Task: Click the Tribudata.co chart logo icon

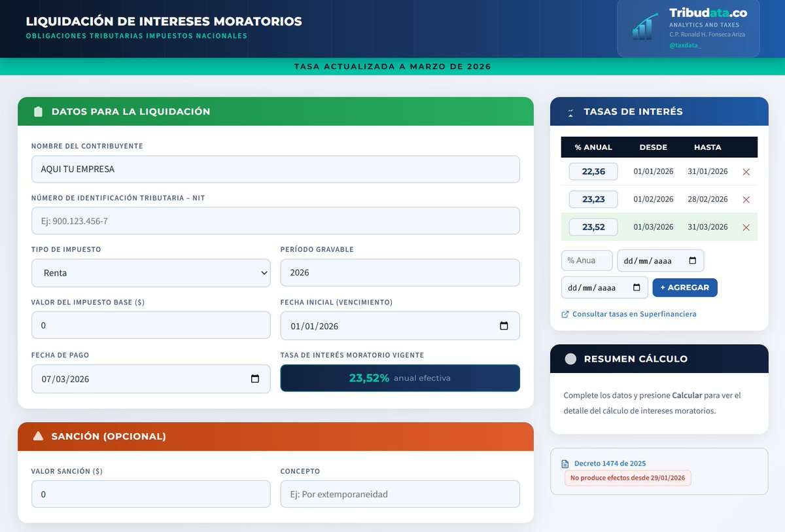Action: (646, 26)
